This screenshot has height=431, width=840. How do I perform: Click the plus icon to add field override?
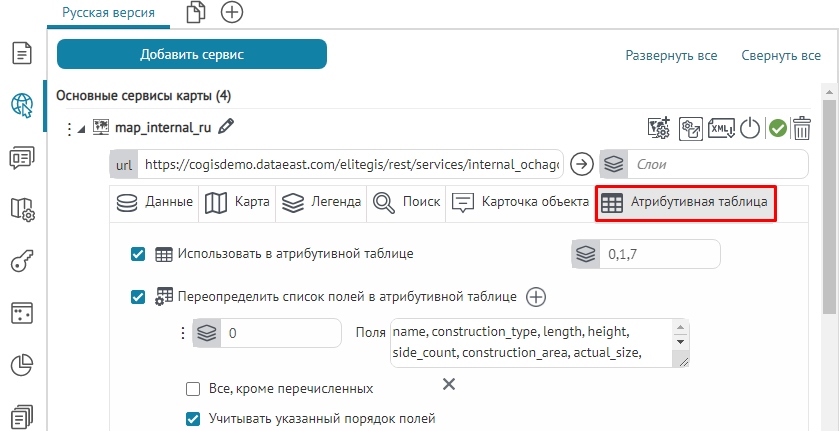click(x=536, y=296)
